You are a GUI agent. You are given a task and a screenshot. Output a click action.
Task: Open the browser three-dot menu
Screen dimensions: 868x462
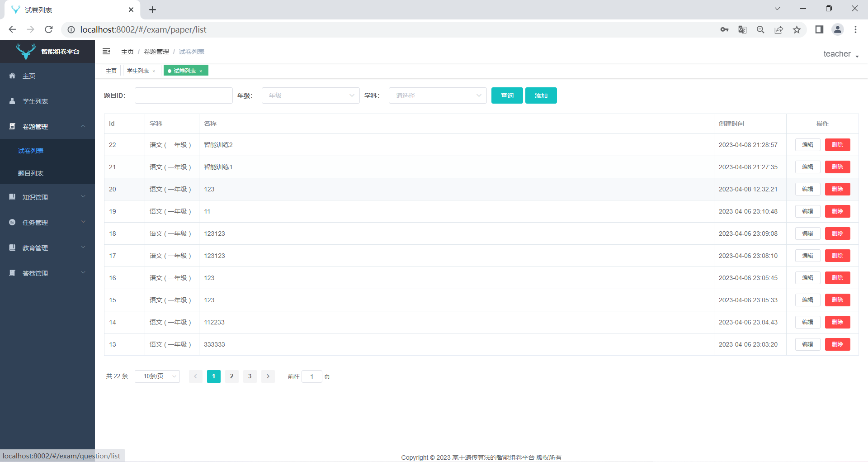tap(855, 29)
